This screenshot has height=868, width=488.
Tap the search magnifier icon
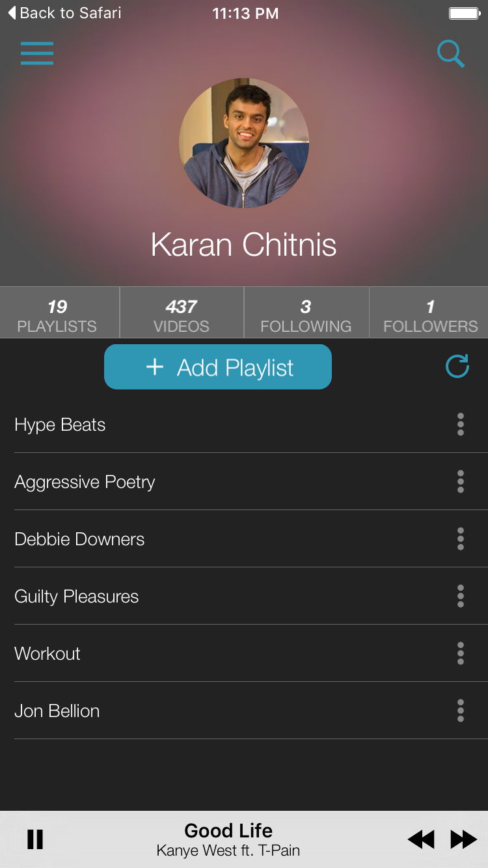click(450, 54)
